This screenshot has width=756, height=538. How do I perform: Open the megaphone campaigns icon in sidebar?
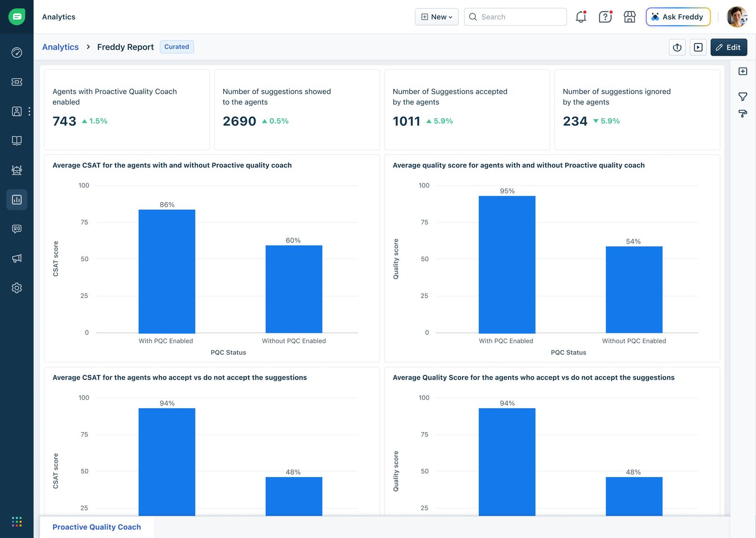[x=17, y=258]
